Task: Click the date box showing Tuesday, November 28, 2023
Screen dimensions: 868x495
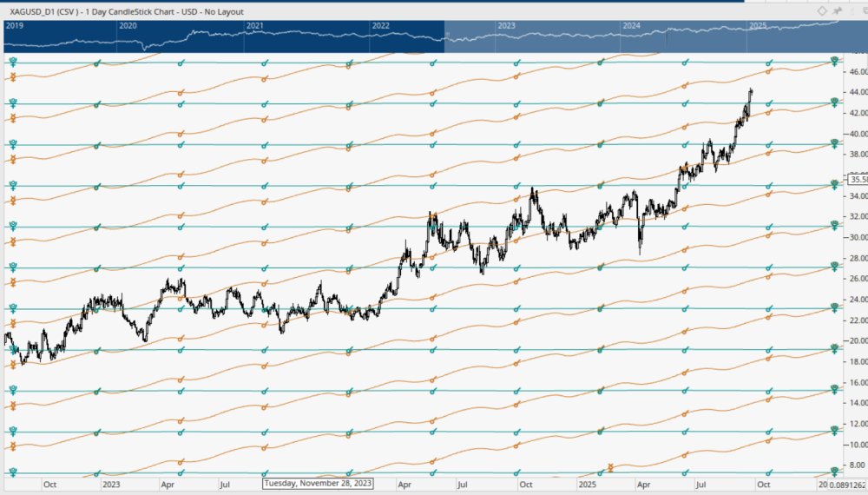Action: (318, 483)
